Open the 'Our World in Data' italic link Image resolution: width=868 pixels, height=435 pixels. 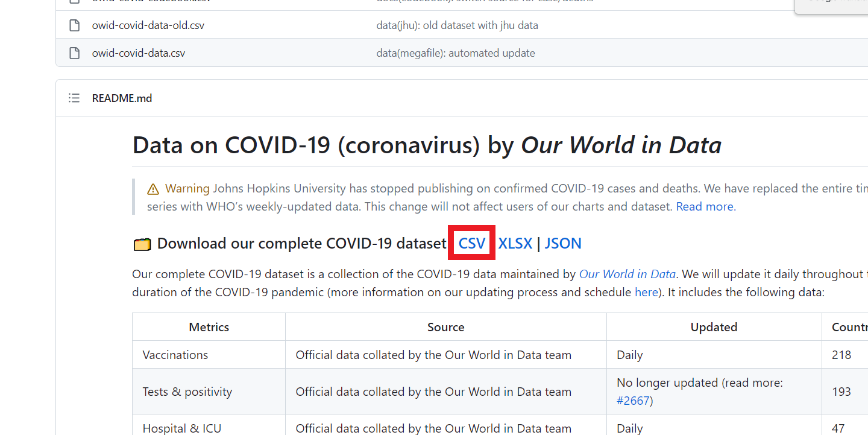click(627, 274)
